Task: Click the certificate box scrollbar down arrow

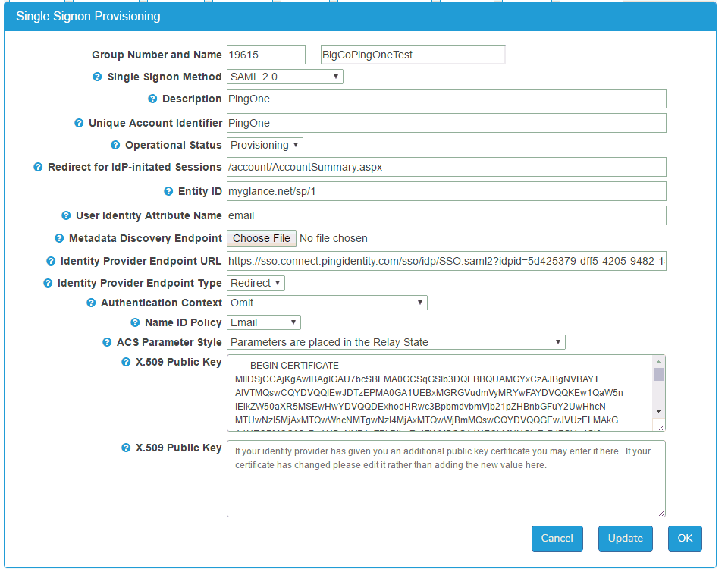Action: (658, 410)
